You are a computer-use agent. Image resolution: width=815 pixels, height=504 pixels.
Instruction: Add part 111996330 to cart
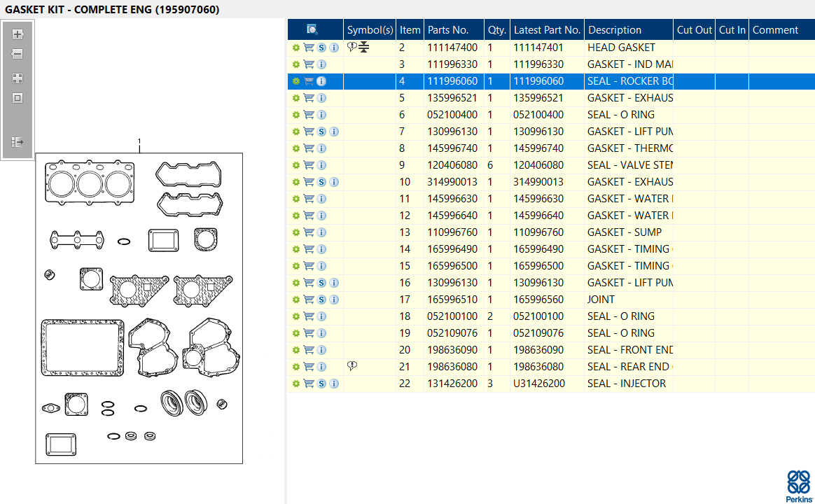pos(309,64)
